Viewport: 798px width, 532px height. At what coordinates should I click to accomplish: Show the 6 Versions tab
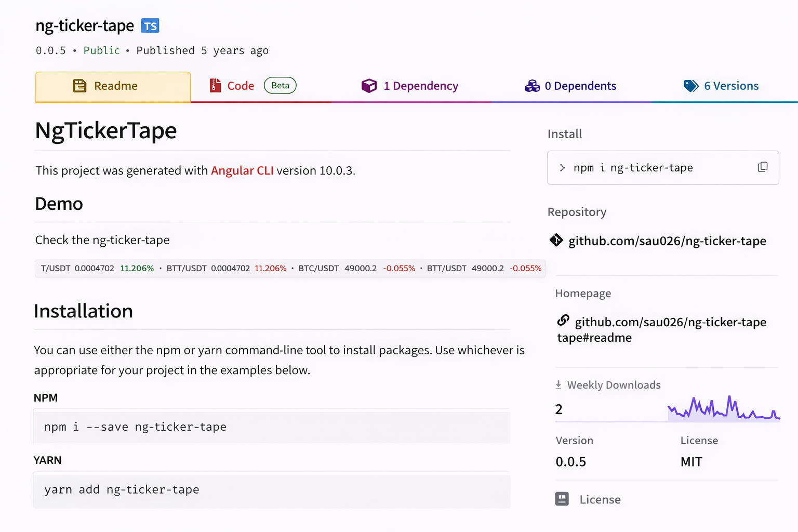(x=730, y=86)
